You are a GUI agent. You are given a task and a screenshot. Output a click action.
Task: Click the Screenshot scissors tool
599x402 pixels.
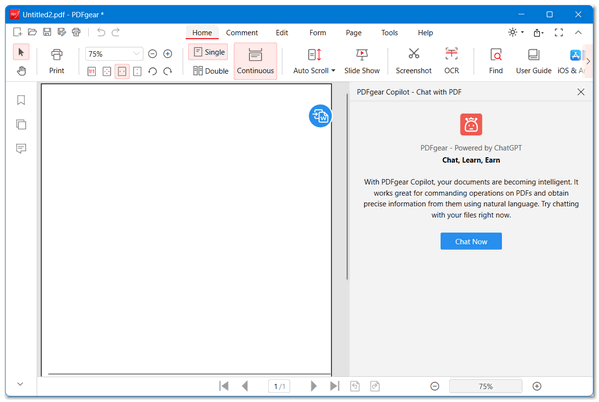click(x=413, y=61)
